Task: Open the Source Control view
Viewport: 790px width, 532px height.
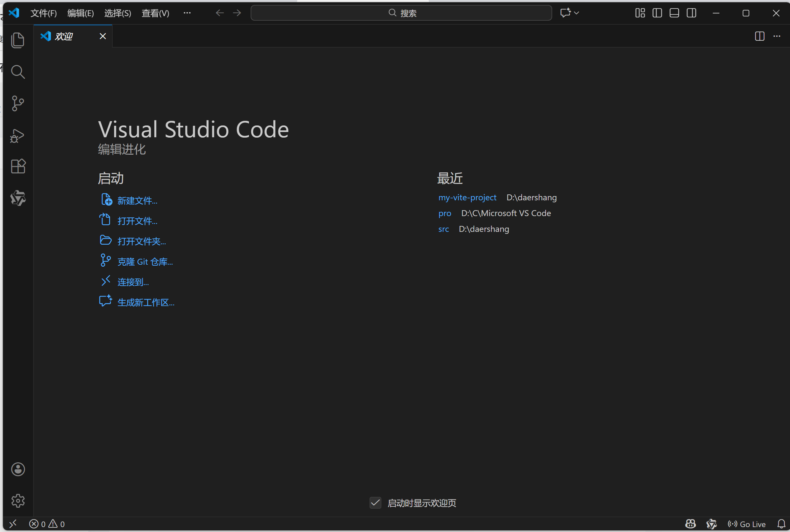Action: (18, 103)
